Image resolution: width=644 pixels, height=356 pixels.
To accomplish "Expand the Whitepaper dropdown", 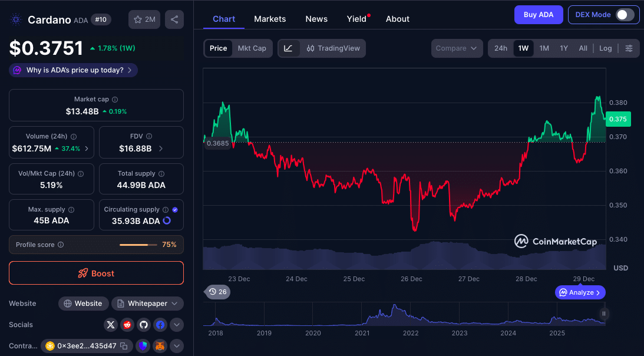I will 147,304.
